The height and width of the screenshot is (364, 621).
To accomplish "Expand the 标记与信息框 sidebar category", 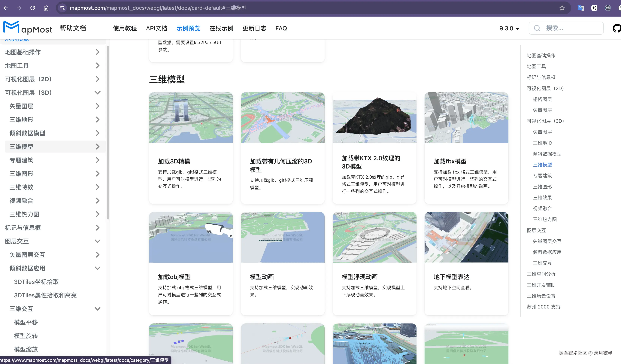I will (x=98, y=228).
